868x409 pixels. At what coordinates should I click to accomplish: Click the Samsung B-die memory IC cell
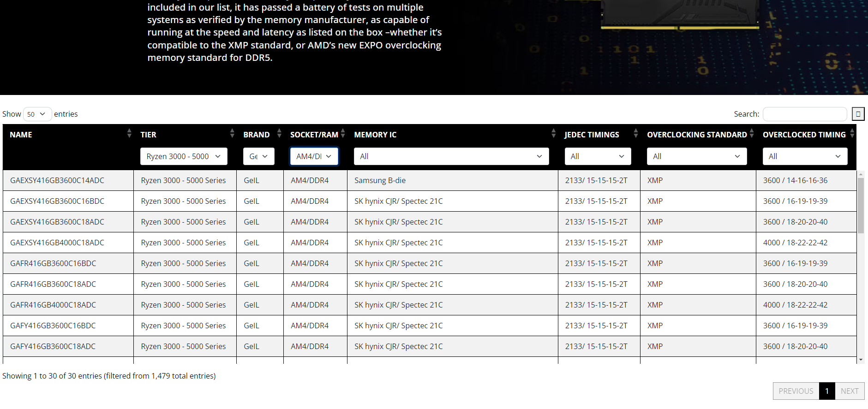[452, 180]
